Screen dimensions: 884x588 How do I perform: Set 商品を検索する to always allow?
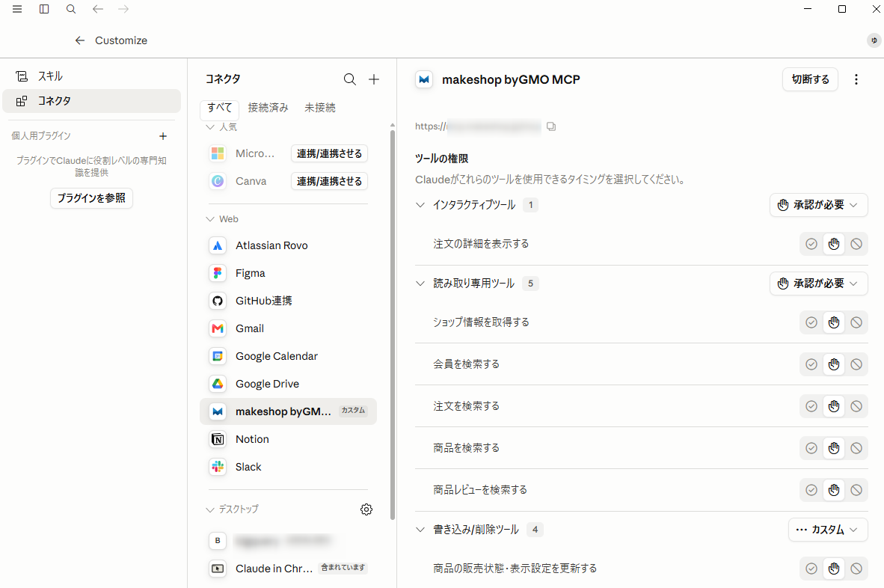pyautogui.click(x=811, y=448)
